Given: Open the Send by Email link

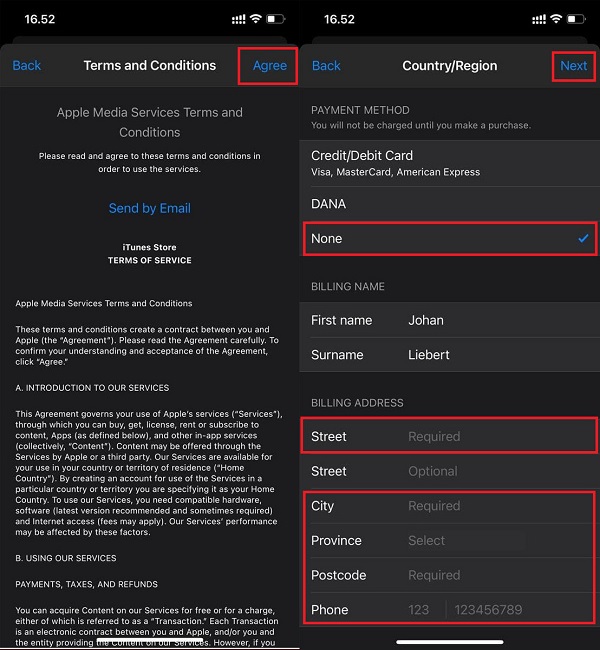Looking at the screenshot, I should click(x=149, y=208).
